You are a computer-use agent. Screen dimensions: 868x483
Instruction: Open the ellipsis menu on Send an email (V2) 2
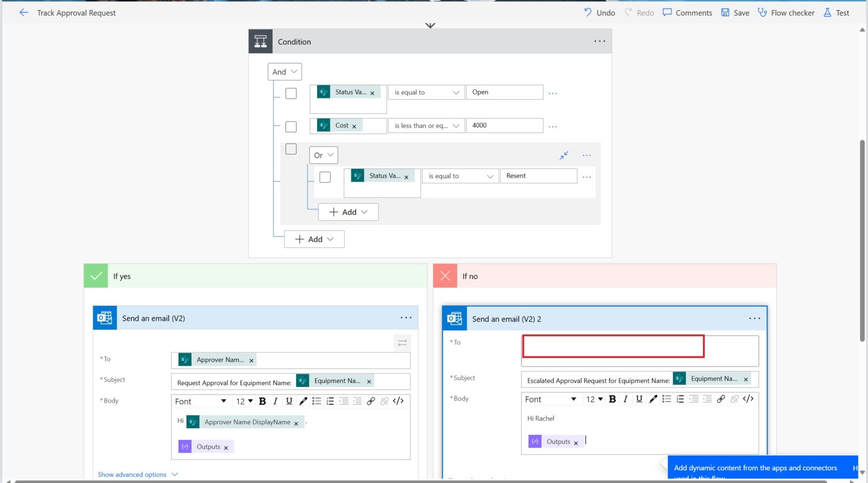(x=754, y=318)
